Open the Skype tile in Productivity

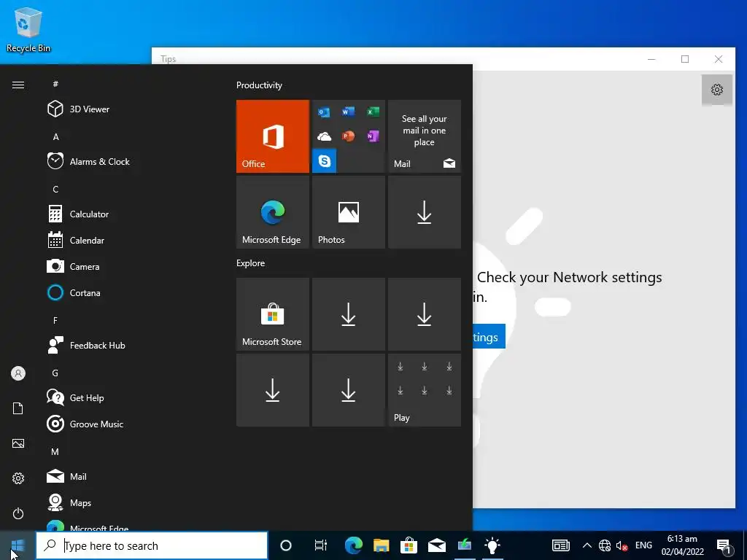[x=325, y=161]
